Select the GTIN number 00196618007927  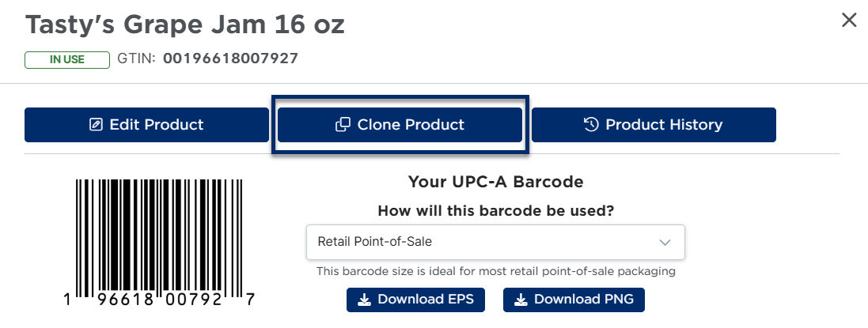point(230,58)
